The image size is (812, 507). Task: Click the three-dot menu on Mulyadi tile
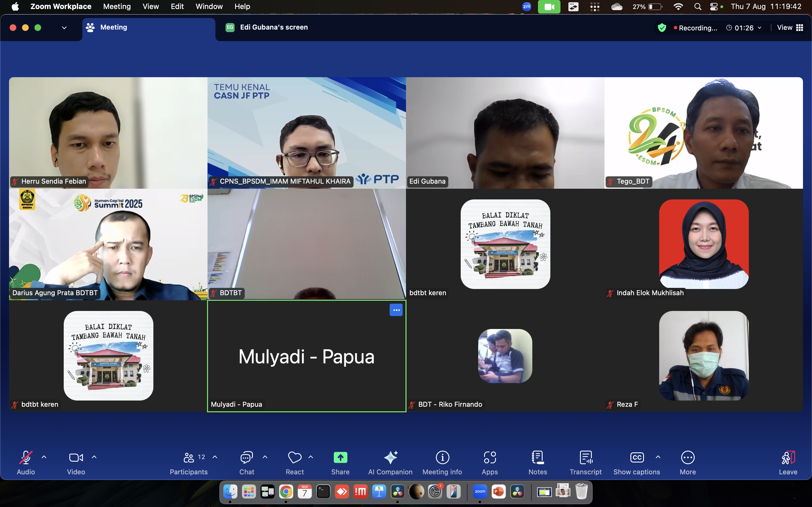[x=396, y=310]
